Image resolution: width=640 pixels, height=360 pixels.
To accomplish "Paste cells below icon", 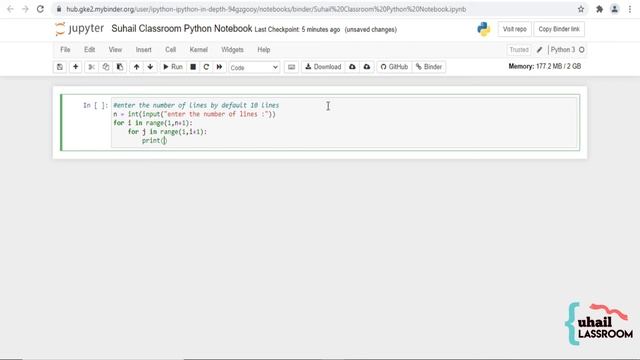I will pyautogui.click(x=120, y=67).
